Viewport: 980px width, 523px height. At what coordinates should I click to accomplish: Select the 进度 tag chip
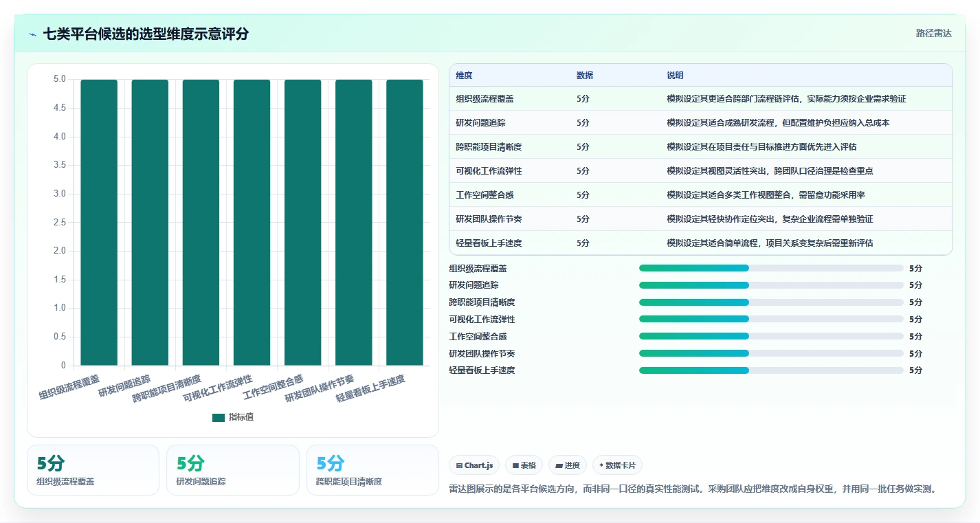[x=568, y=465]
